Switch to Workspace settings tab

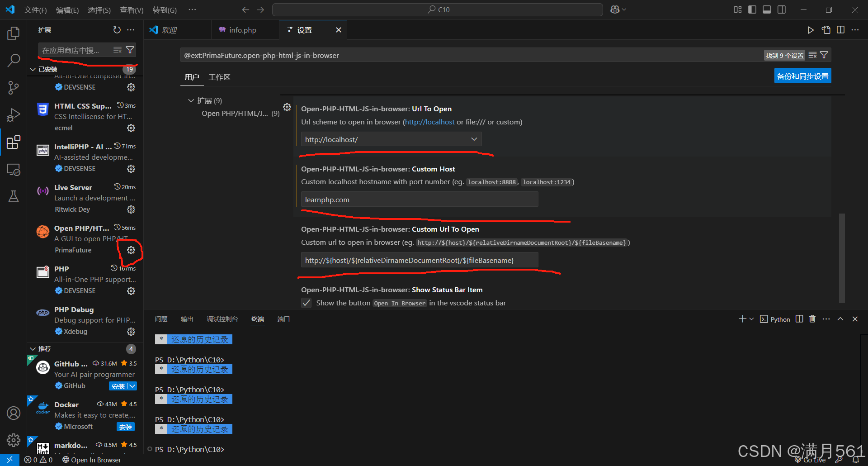219,77
